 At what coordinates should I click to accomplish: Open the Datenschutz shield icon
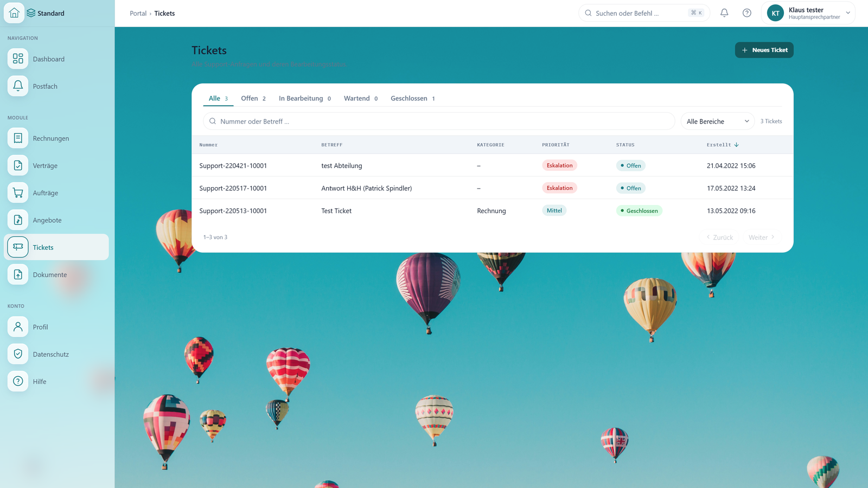[x=18, y=354]
